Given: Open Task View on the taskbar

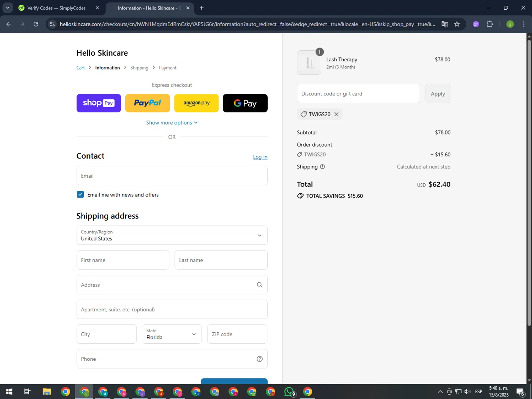Looking at the screenshot, I should pos(27,392).
